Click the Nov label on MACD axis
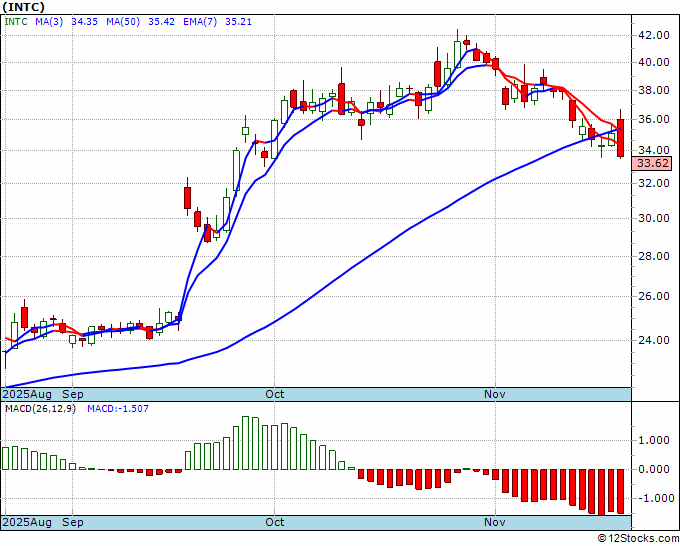Screen dimensions: 680x546 click(495, 522)
